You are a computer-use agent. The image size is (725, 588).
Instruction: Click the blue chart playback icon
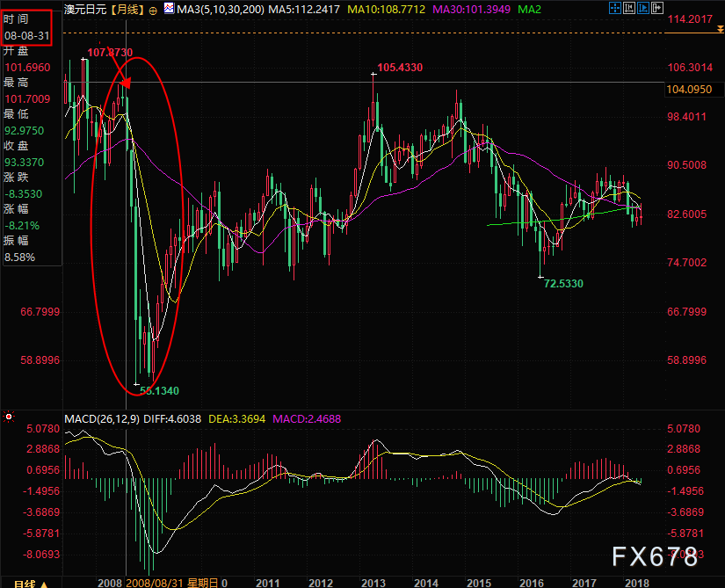coord(643,8)
